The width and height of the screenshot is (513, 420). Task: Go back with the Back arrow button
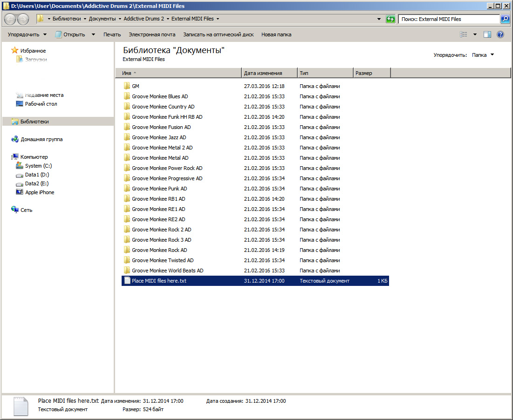(10, 19)
